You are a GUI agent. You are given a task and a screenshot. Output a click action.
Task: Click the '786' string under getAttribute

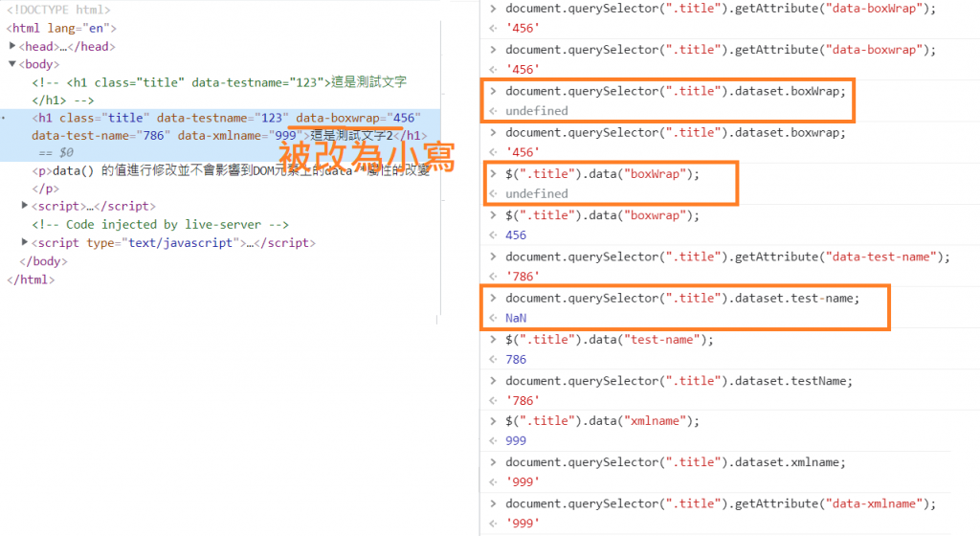point(523,276)
